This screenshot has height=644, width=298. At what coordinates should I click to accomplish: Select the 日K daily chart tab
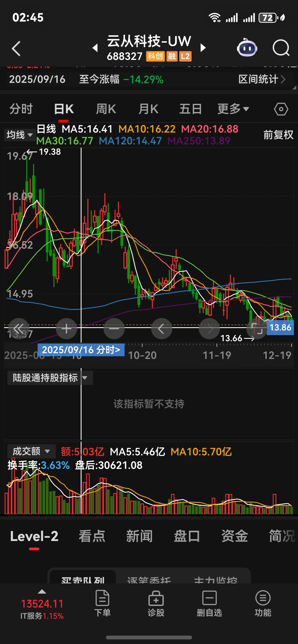pos(64,109)
